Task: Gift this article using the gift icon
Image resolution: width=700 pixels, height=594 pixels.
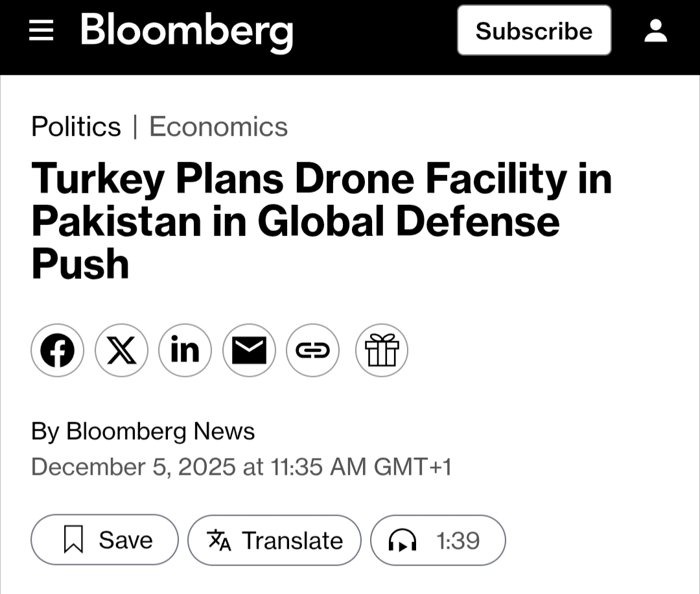Action: click(381, 351)
